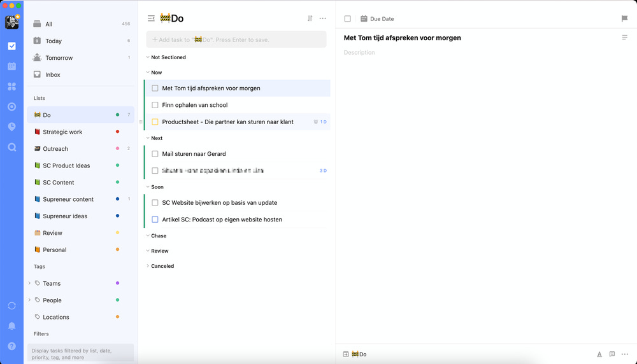Check off SC Website bijwerken task
Image resolution: width=637 pixels, height=364 pixels.
[155, 202]
